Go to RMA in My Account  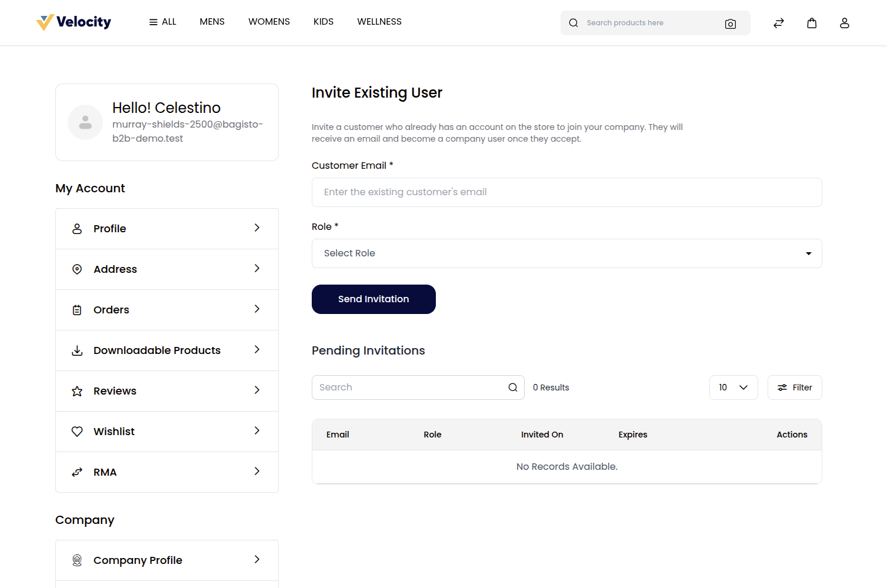(x=167, y=472)
